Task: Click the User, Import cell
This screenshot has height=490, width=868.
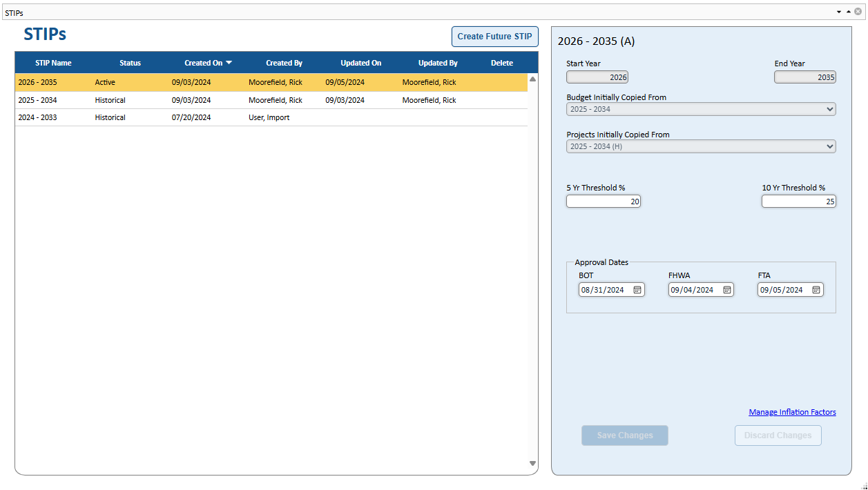Action: click(269, 117)
